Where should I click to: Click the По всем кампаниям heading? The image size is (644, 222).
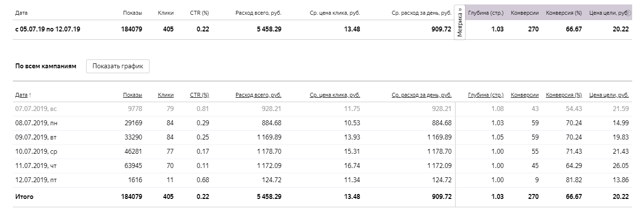coord(46,66)
